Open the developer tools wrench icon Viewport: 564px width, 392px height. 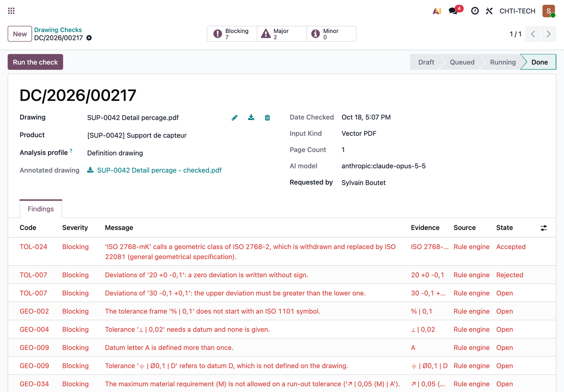coord(489,11)
